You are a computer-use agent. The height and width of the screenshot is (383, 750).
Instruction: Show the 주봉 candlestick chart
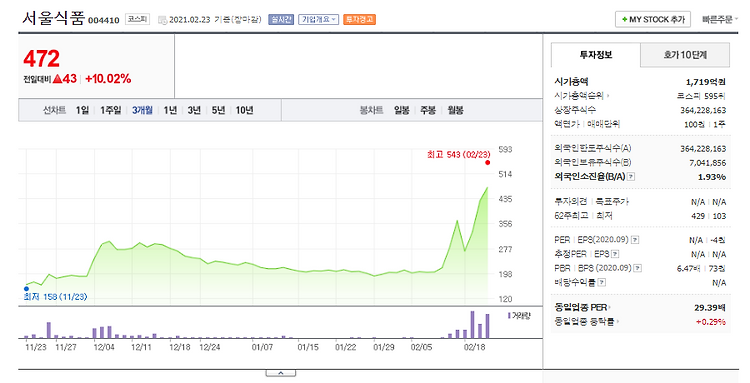(428, 110)
